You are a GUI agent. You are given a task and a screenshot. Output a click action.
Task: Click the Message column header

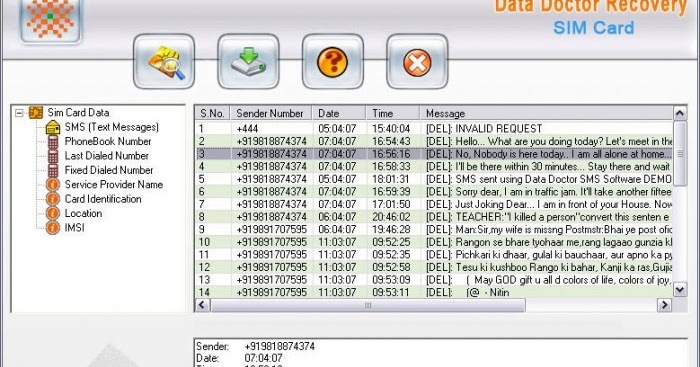(x=546, y=113)
